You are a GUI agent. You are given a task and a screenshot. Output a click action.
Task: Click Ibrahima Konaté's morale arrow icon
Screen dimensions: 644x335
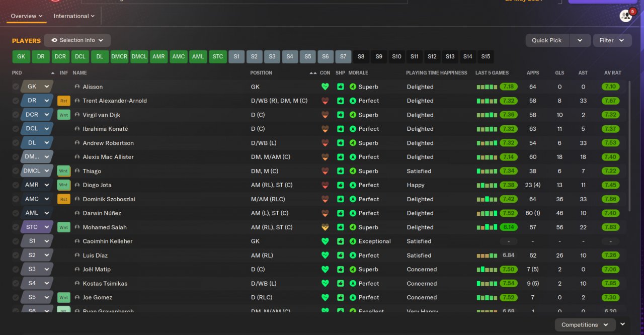pyautogui.click(x=353, y=129)
